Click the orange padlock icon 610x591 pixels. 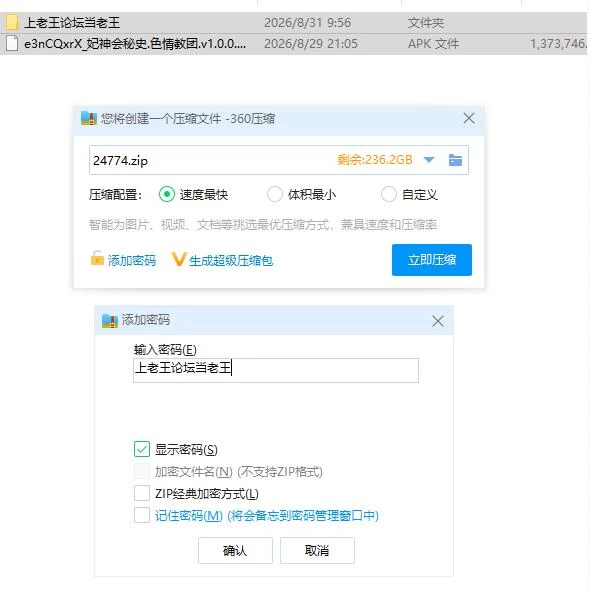(97, 258)
